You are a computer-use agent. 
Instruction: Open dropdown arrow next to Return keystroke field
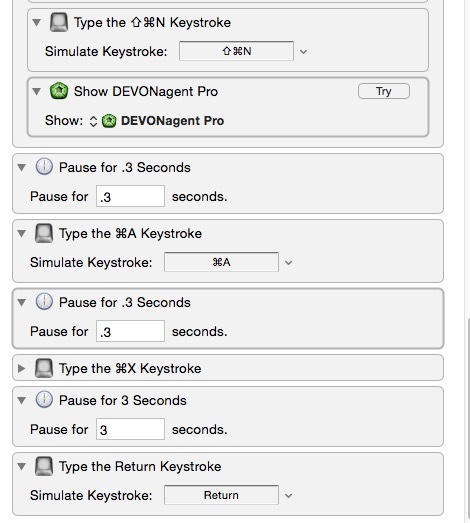tap(289, 496)
